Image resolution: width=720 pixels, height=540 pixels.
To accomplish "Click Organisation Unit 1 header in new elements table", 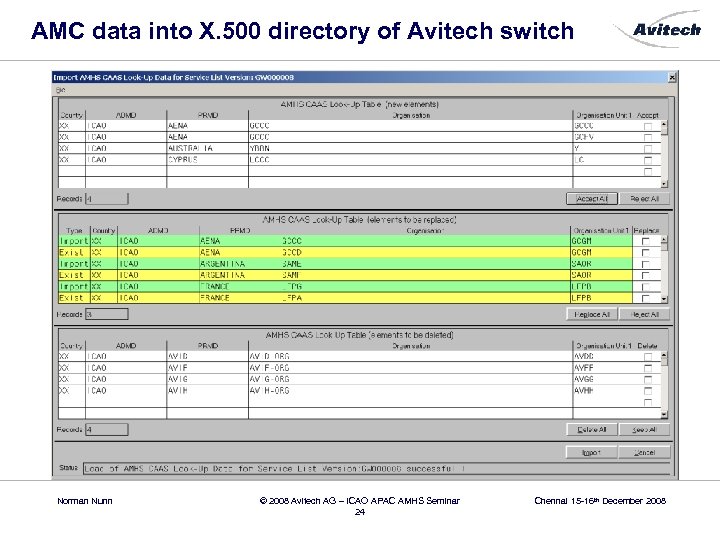I will tap(603, 115).
